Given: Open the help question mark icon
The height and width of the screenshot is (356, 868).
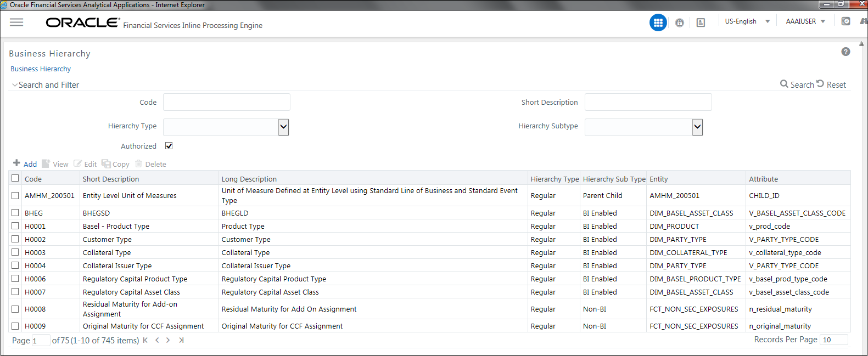Looking at the screenshot, I should click(845, 52).
